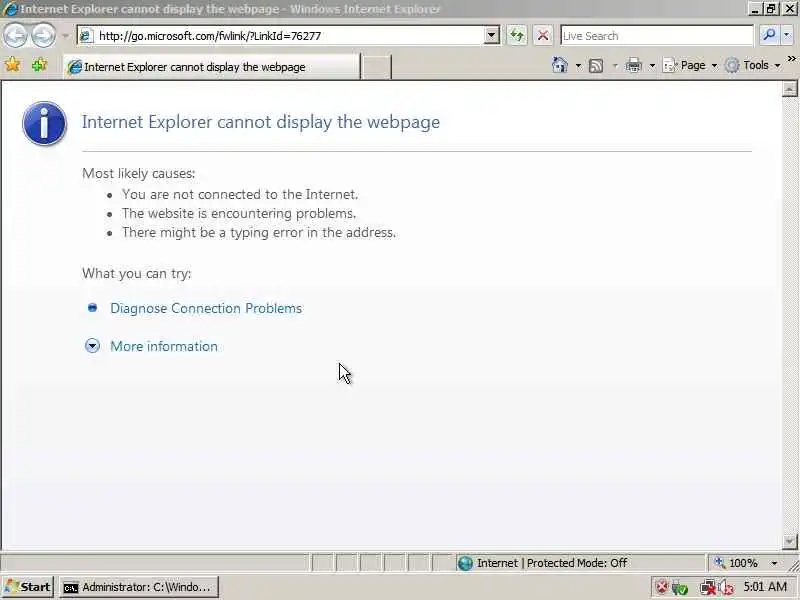Click the page icon in address bar
The height and width of the screenshot is (600, 800).
click(x=86, y=36)
